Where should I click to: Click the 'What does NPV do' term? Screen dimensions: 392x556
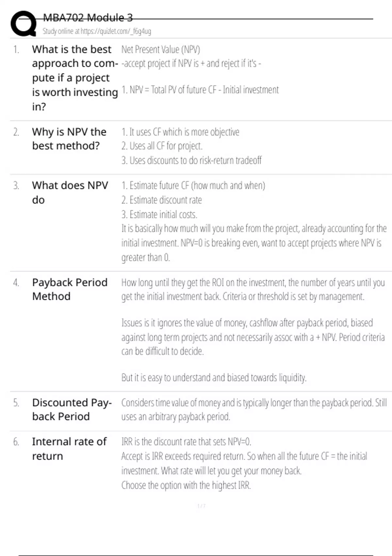click(70, 192)
